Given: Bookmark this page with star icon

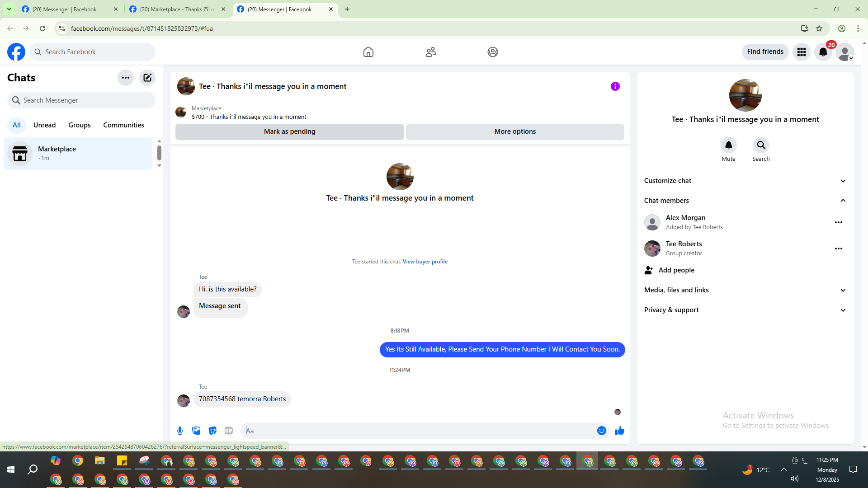Looking at the screenshot, I should tap(819, 28).
